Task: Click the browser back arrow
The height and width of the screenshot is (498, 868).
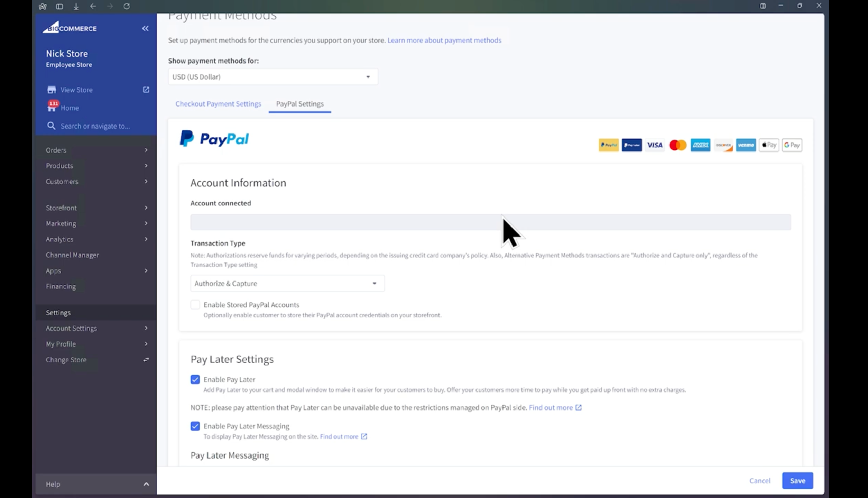Action: pyautogui.click(x=93, y=6)
